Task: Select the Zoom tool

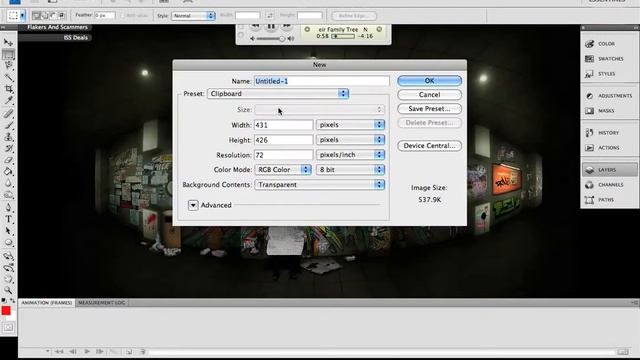Action: coord(8,290)
